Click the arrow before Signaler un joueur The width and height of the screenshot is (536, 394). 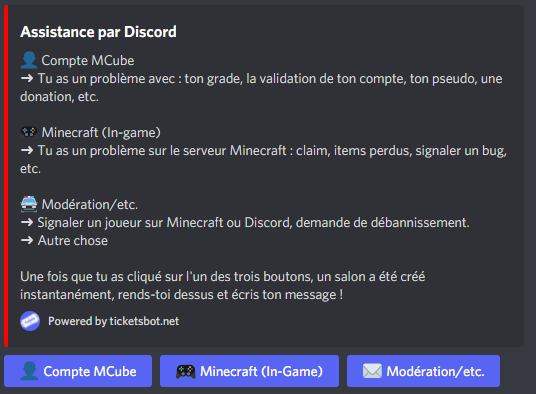[x=27, y=222]
